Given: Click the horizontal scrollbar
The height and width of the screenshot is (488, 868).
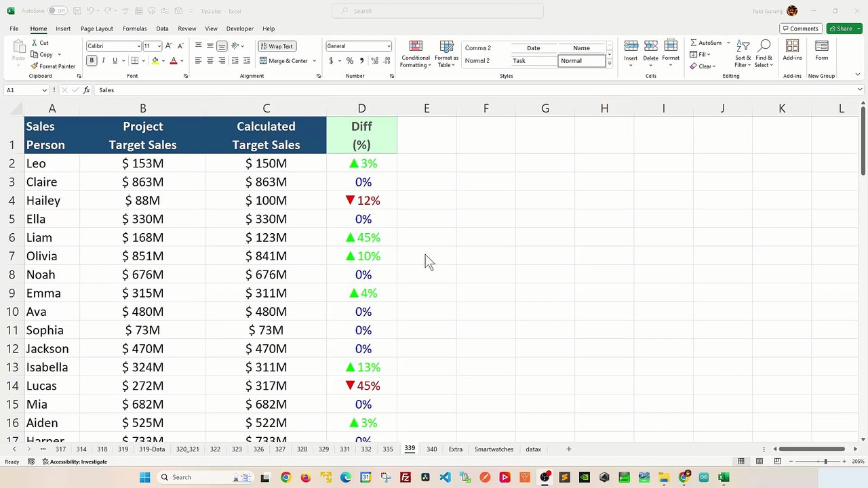Looking at the screenshot, I should 812,449.
